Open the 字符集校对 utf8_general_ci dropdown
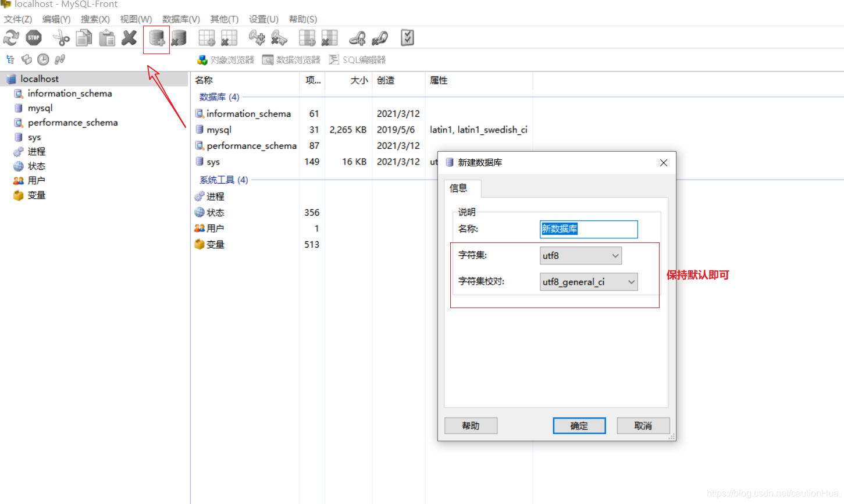 (589, 282)
